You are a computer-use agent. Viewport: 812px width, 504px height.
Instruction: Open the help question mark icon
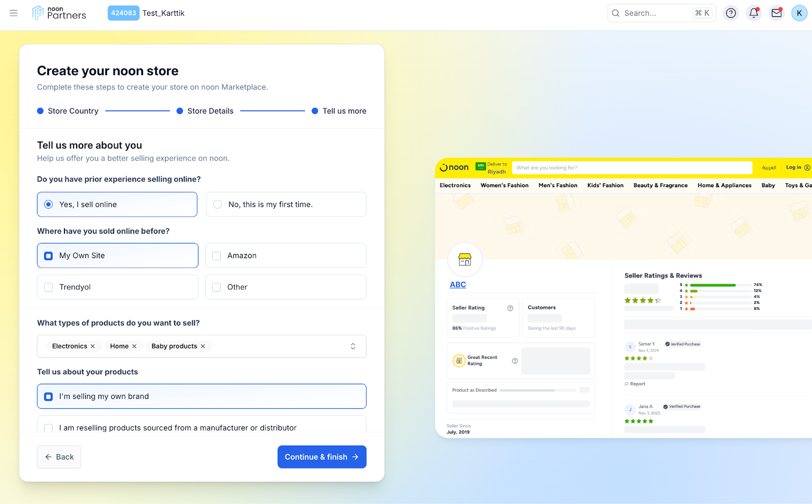coord(731,13)
